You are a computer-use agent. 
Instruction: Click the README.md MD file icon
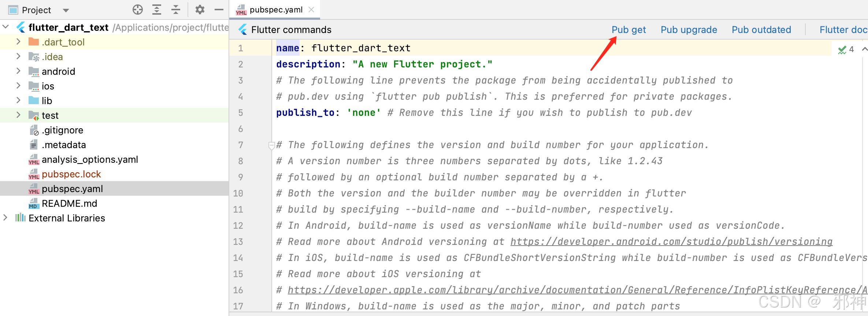click(34, 203)
